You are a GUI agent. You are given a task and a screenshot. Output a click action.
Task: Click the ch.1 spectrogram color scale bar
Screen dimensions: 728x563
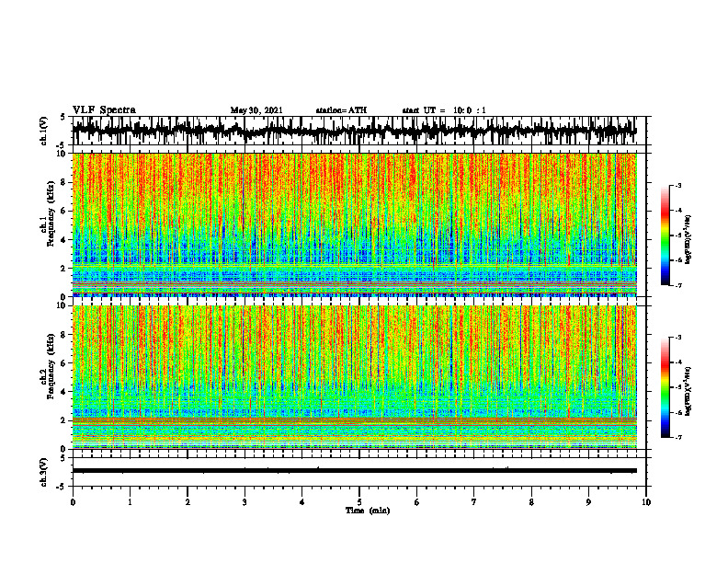click(665, 236)
